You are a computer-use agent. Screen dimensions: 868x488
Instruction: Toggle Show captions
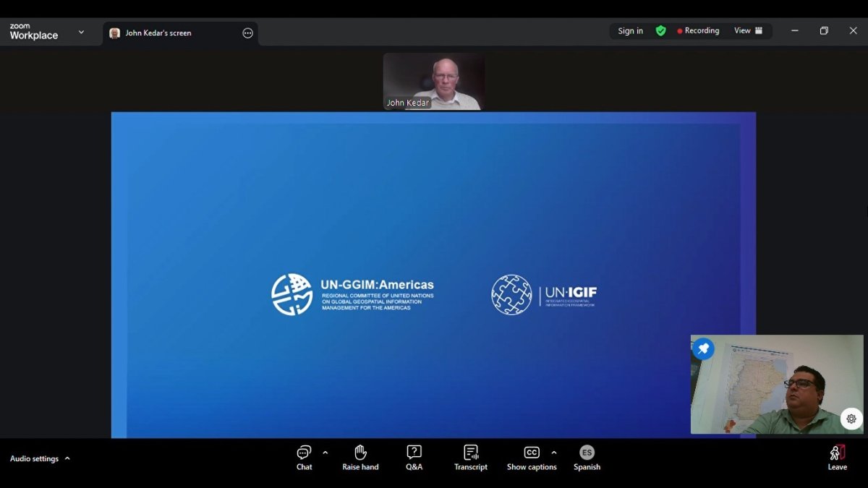[x=532, y=458]
